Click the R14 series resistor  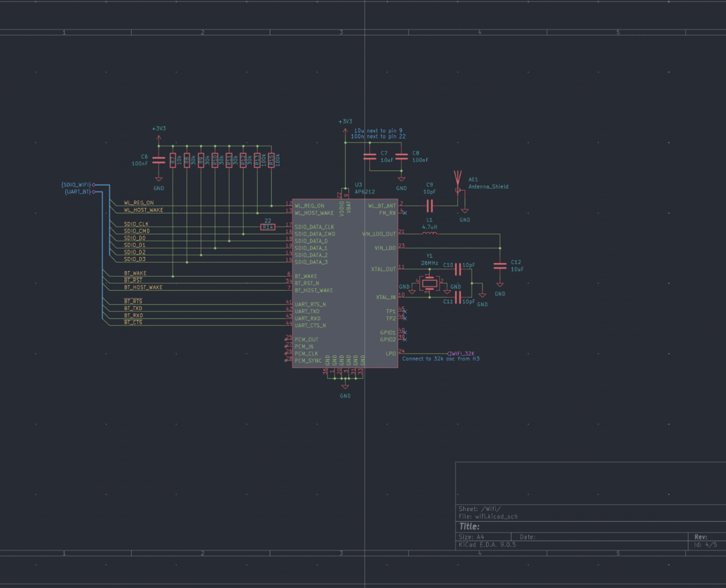pos(268,227)
